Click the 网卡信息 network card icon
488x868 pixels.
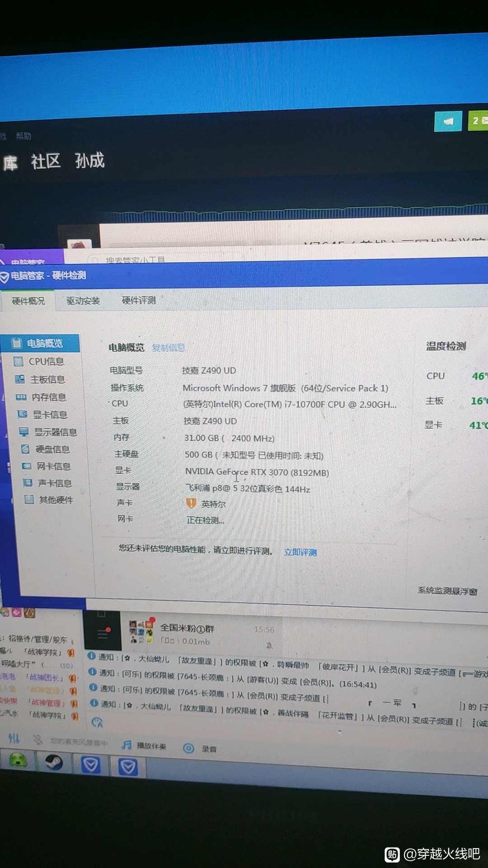(x=27, y=466)
